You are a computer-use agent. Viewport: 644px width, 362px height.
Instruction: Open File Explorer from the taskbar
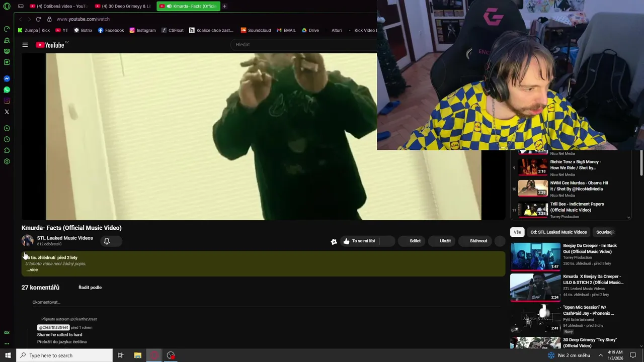click(x=138, y=355)
